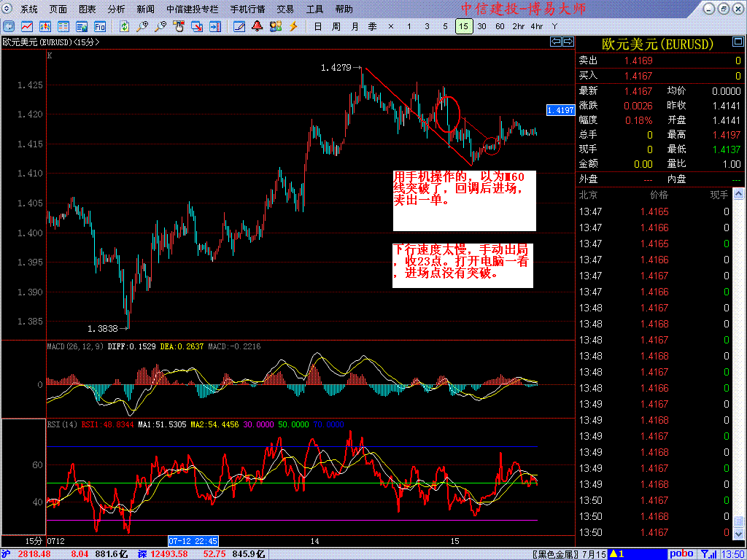Image resolution: width=747 pixels, height=560 pixels.
Task: Click the pobo logo in the status bar
Action: pyautogui.click(x=681, y=554)
